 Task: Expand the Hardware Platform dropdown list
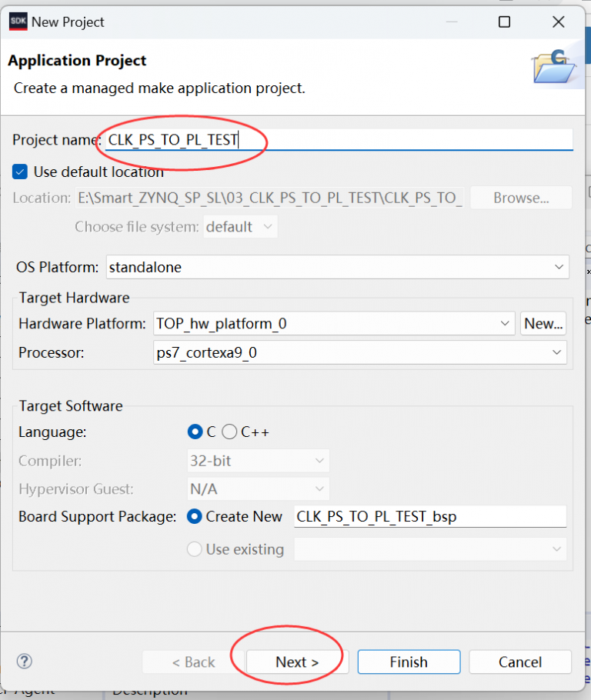pos(333,324)
